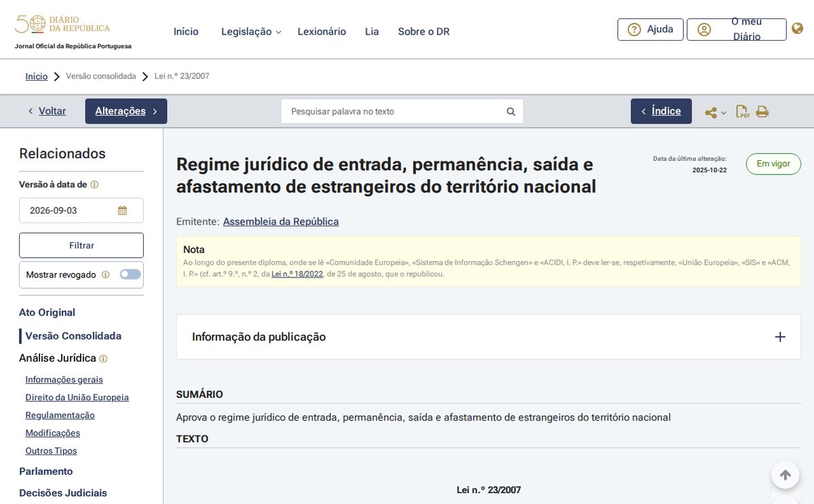This screenshot has width=814, height=504.
Task: Open the calendar date picker icon
Action: tap(122, 210)
